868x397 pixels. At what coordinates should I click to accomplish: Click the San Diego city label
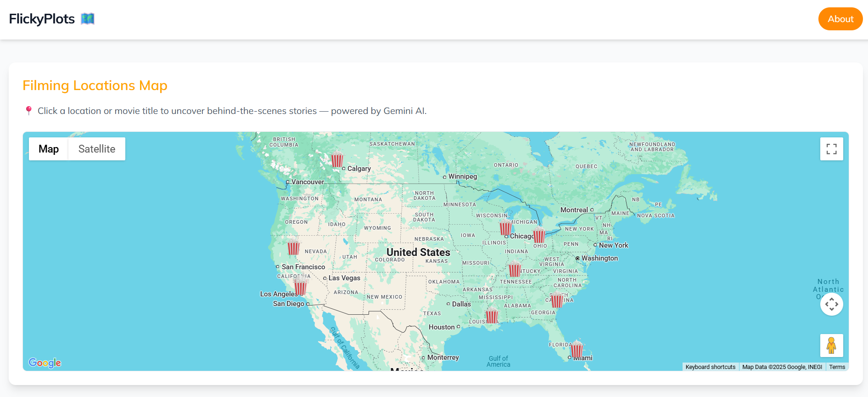point(288,304)
